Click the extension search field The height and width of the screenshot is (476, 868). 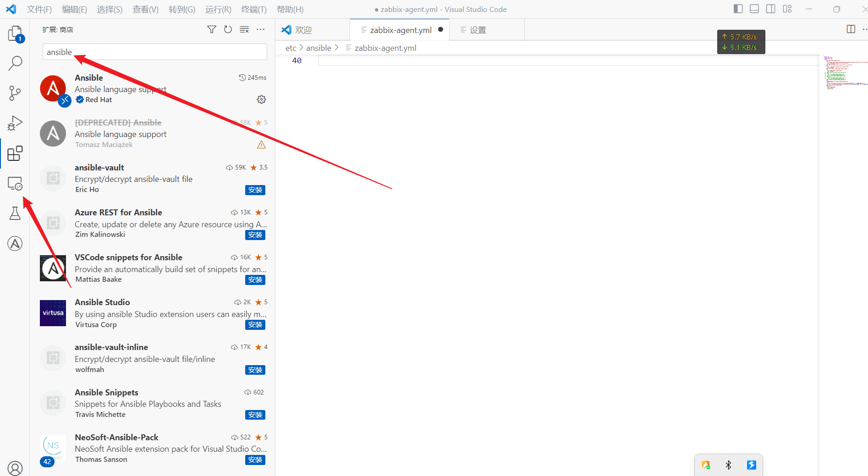(x=155, y=52)
